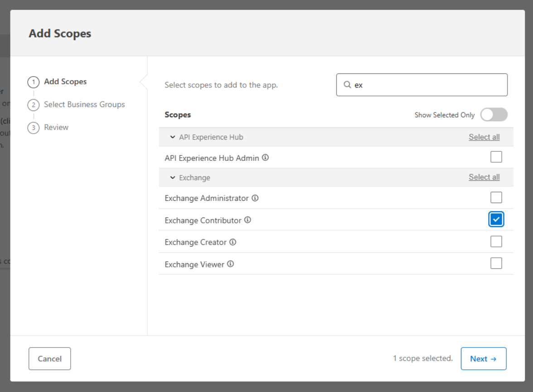Focus the scope search field containing ex
533x392 pixels.
422,85
